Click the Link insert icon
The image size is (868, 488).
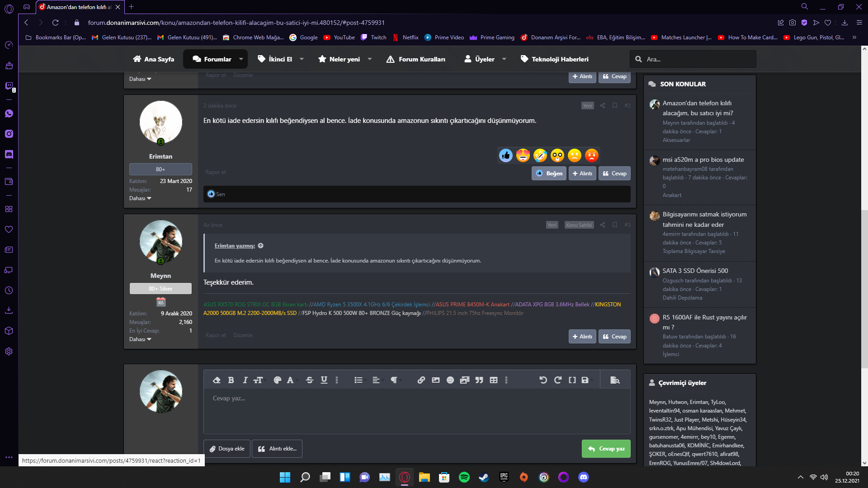pyautogui.click(x=420, y=380)
